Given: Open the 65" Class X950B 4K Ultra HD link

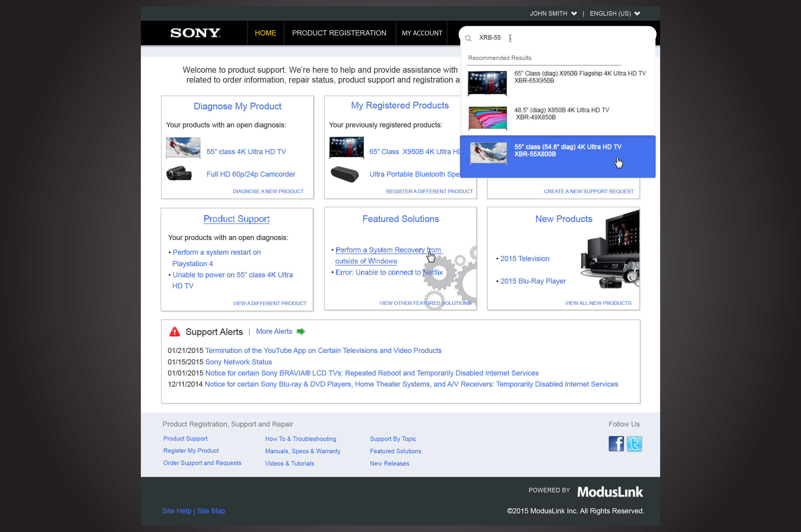Looking at the screenshot, I should tap(415, 152).
